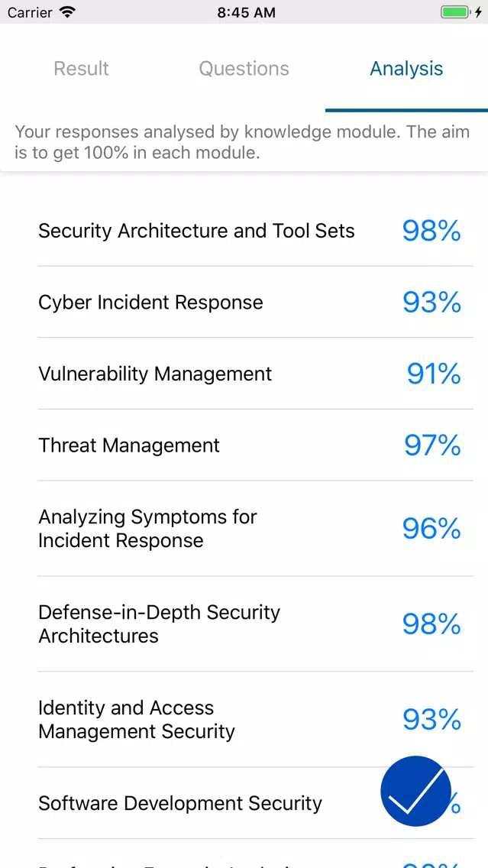This screenshot has width=488, height=868.
Task: Tap the battery icon in status bar
Action: point(455,12)
